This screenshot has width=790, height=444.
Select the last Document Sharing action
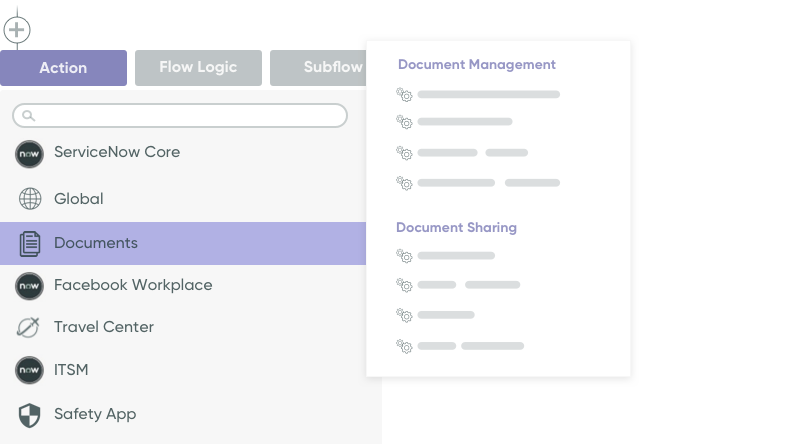click(470, 346)
